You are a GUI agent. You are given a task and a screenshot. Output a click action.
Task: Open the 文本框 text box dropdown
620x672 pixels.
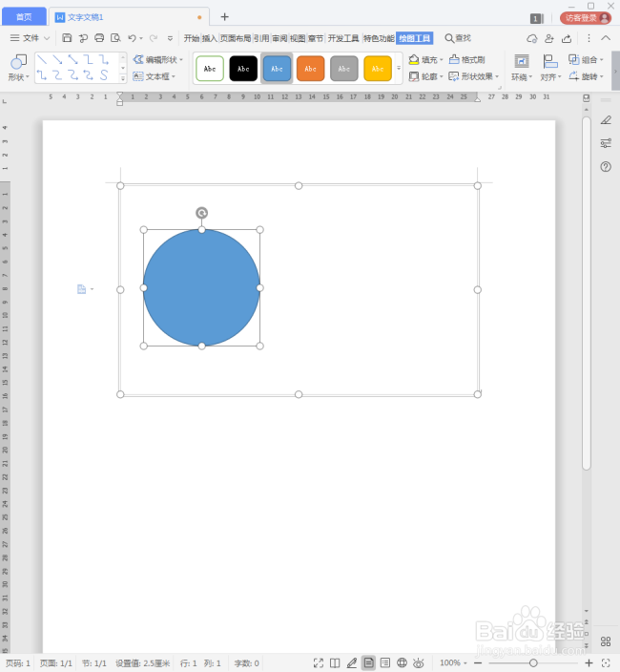tap(174, 76)
